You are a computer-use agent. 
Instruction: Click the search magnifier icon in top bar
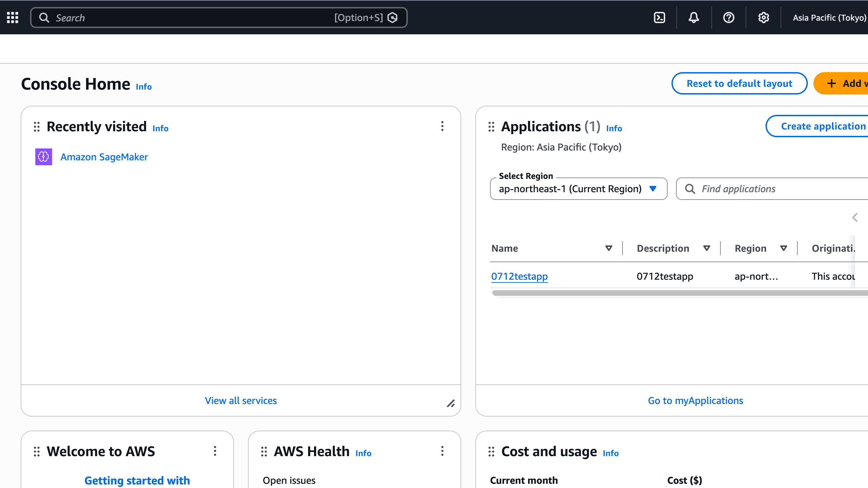click(x=44, y=18)
